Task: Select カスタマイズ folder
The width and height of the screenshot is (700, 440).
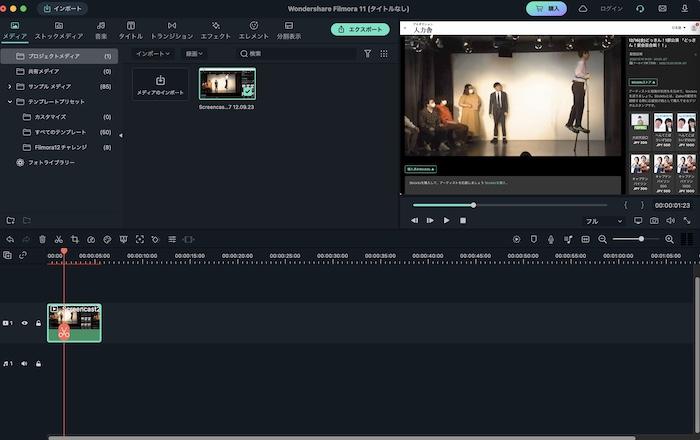Action: (x=59, y=117)
